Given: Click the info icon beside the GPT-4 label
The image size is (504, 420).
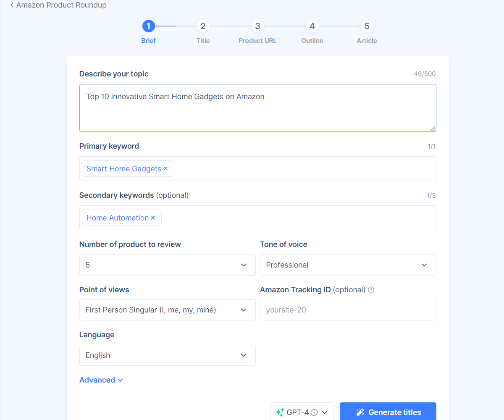Looking at the screenshot, I should [314, 412].
